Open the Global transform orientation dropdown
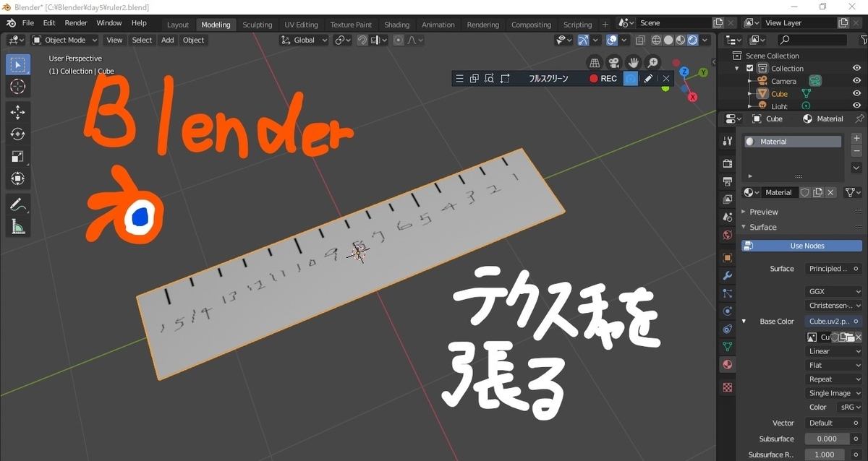The image size is (868, 461). click(x=305, y=40)
